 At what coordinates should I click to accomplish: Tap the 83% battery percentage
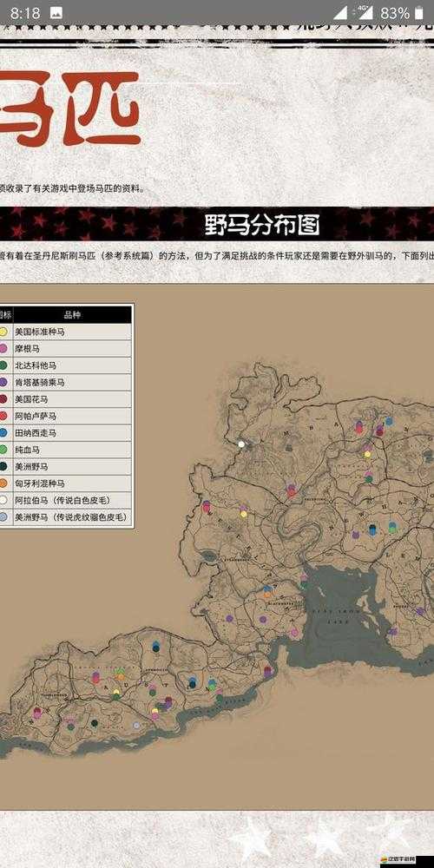pos(395,13)
